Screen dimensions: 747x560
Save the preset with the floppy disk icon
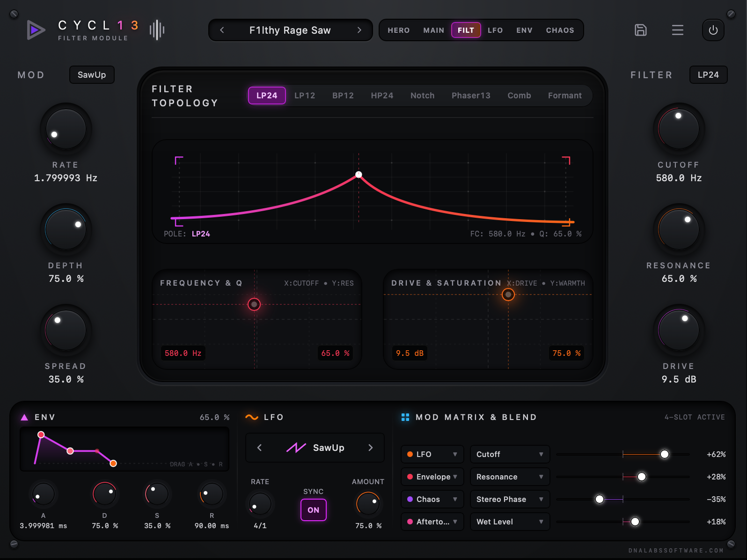640,30
